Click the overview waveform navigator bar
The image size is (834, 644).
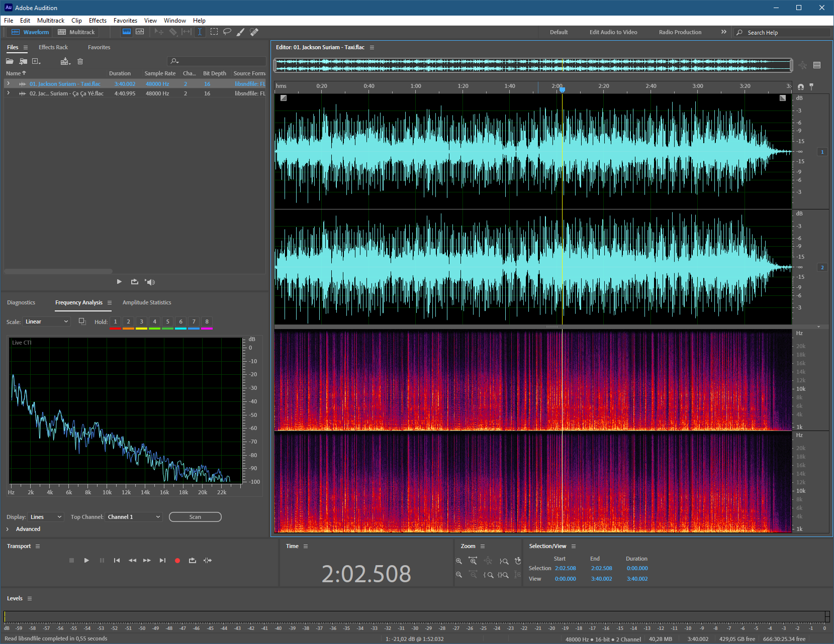533,65
